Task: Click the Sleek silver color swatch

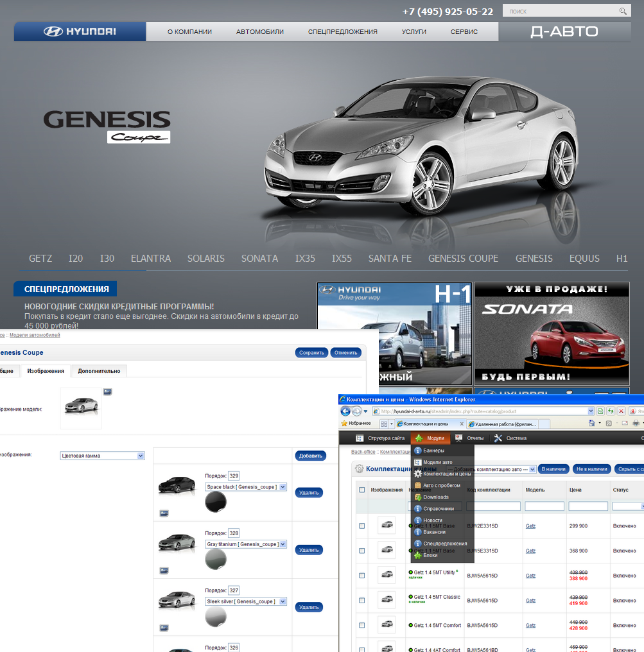Action: 216,617
